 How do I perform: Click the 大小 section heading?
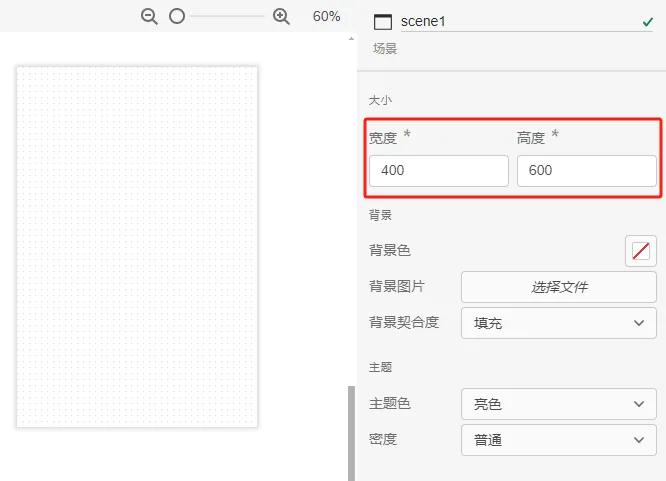pos(380,101)
